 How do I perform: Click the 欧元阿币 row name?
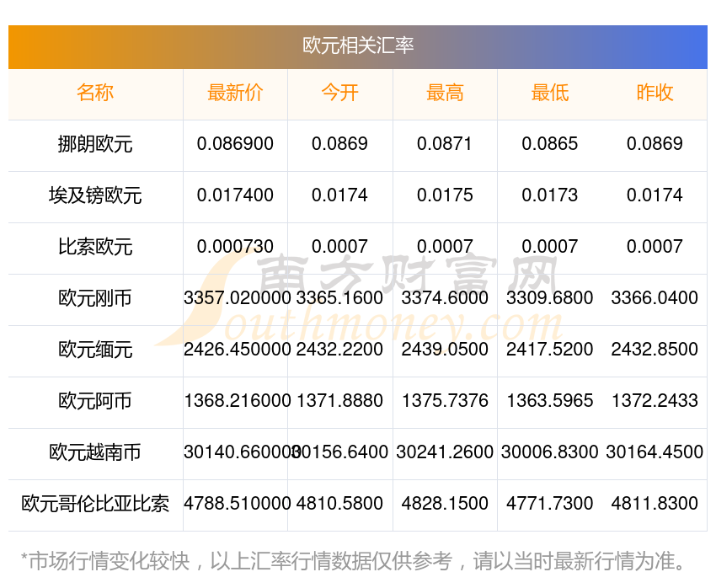[x=95, y=401]
